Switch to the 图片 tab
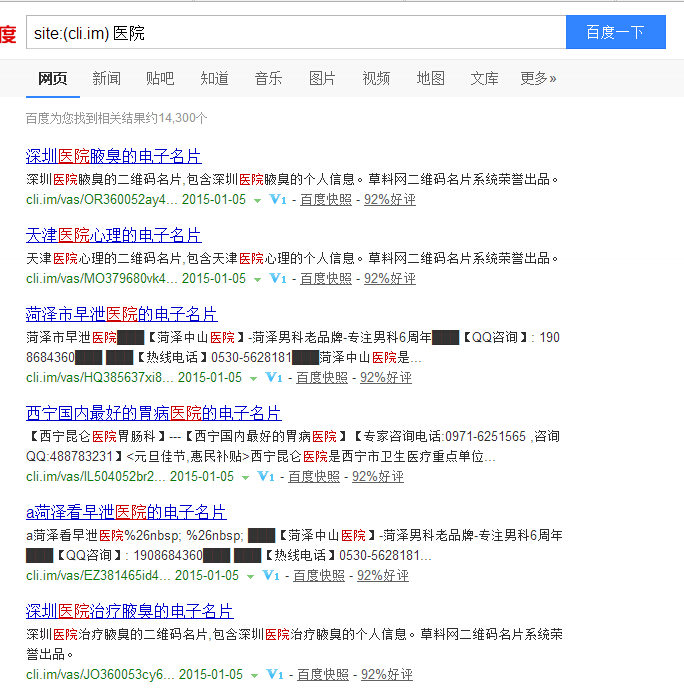The height and width of the screenshot is (695, 684). (322, 78)
